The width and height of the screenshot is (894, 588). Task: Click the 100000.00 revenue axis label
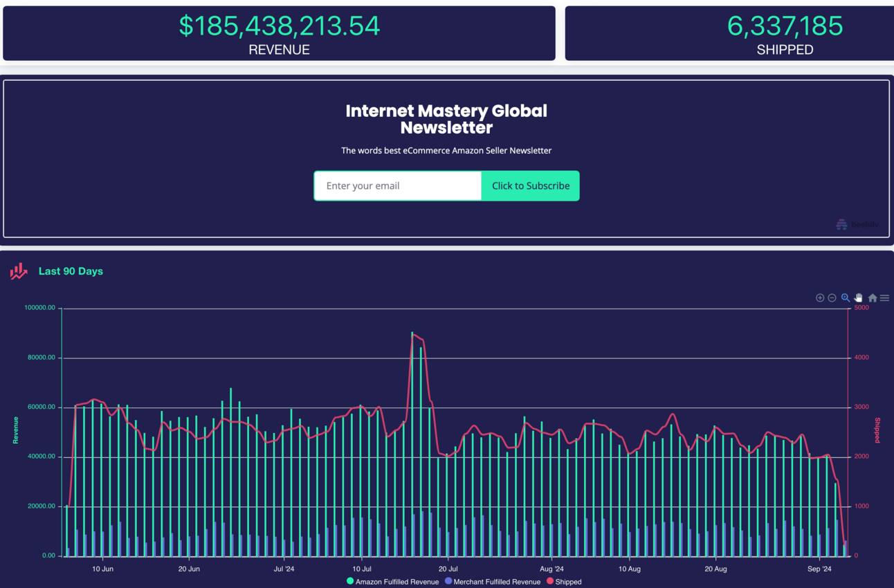point(39,308)
